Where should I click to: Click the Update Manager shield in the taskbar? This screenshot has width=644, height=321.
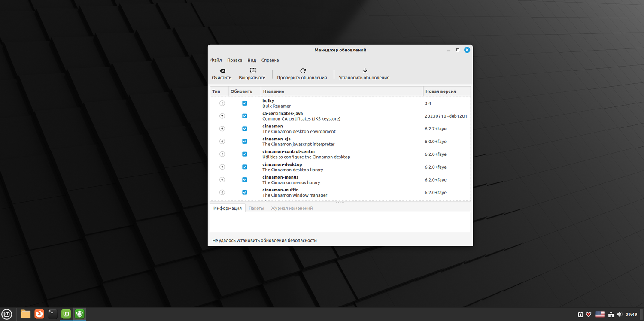tap(79, 314)
